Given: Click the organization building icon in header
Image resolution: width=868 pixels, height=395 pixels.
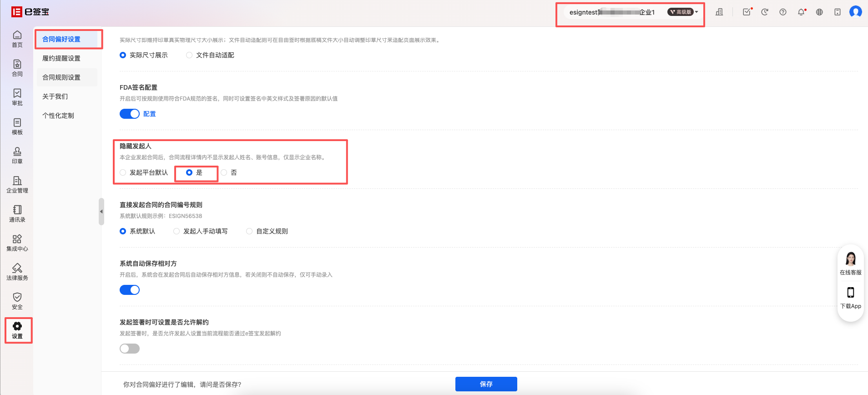Looking at the screenshot, I should tap(719, 12).
